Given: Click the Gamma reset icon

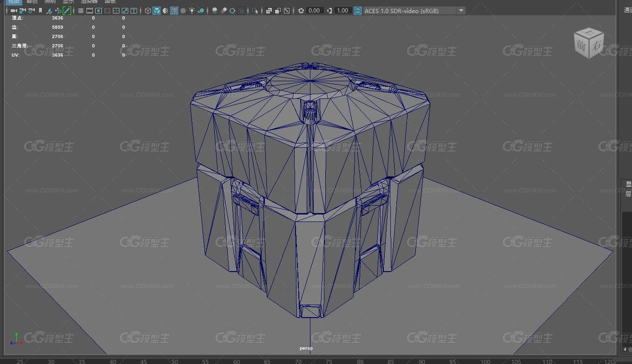Looking at the screenshot, I should (329, 11).
